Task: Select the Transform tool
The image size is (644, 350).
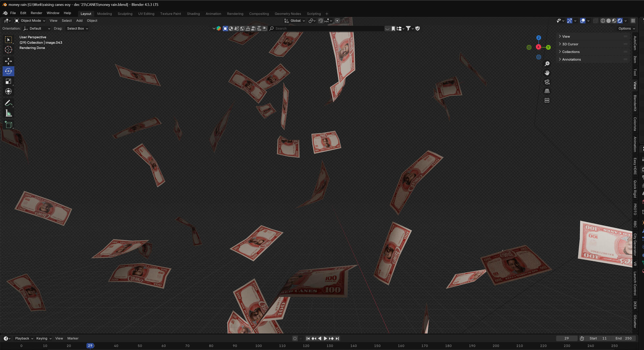Action: pyautogui.click(x=9, y=91)
